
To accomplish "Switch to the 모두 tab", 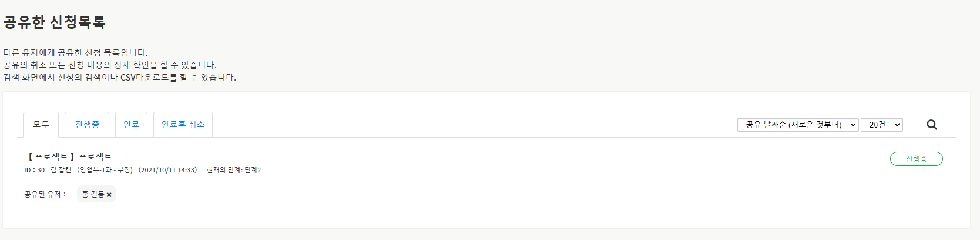I will tap(41, 125).
